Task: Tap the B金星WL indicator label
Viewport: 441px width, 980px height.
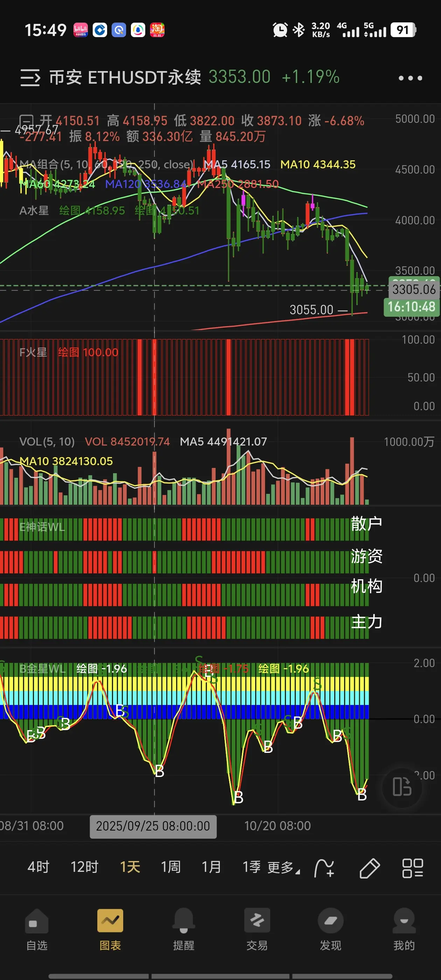Action: pyautogui.click(x=43, y=668)
